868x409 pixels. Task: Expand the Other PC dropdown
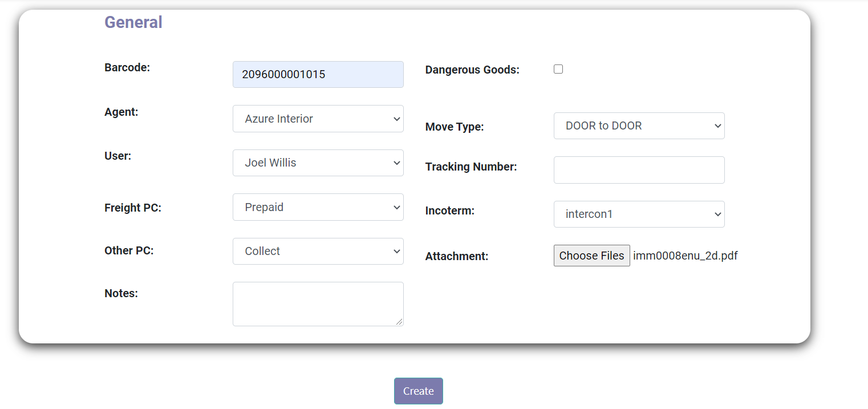[318, 251]
